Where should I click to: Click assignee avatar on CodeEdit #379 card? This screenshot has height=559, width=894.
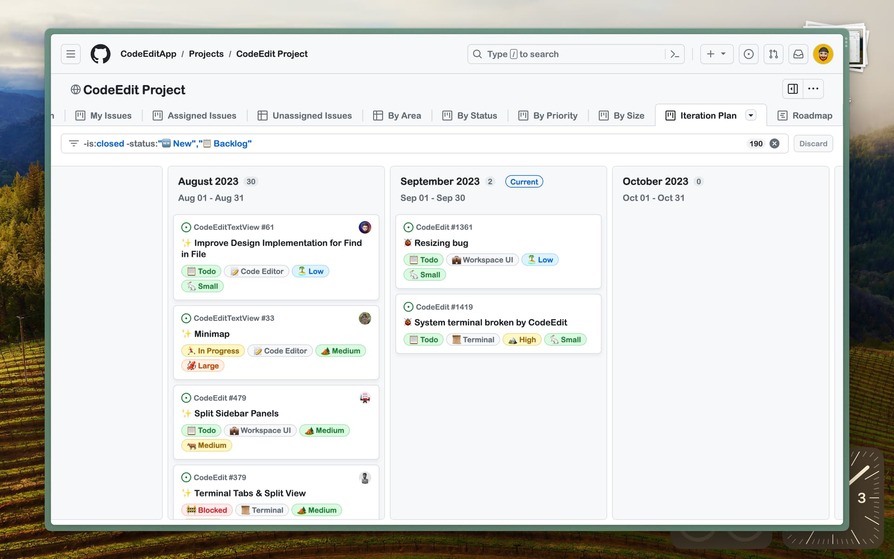coord(365,478)
